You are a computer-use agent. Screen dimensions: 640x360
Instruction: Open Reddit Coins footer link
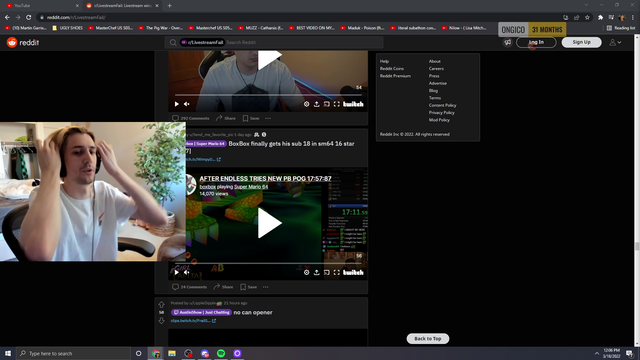pyautogui.click(x=392, y=69)
